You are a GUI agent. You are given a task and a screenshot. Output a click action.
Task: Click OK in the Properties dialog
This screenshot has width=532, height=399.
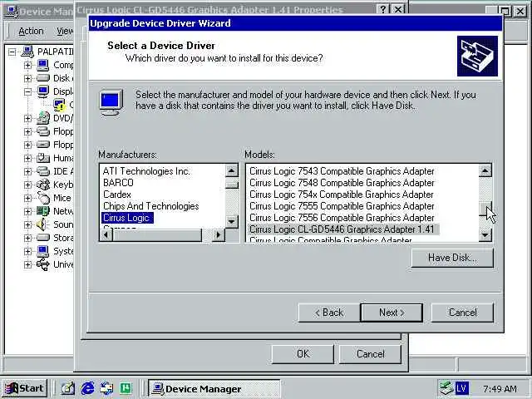[x=303, y=354]
